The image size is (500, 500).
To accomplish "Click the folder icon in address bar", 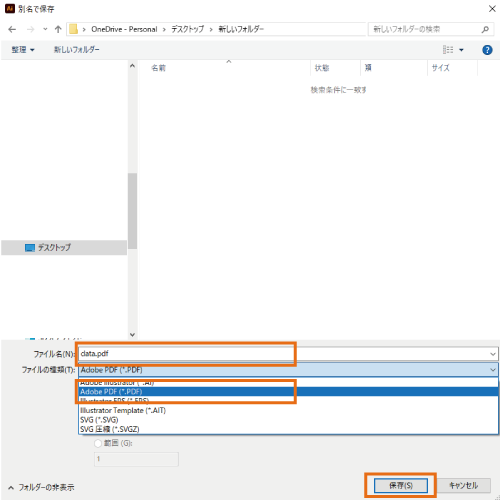I will [73, 29].
